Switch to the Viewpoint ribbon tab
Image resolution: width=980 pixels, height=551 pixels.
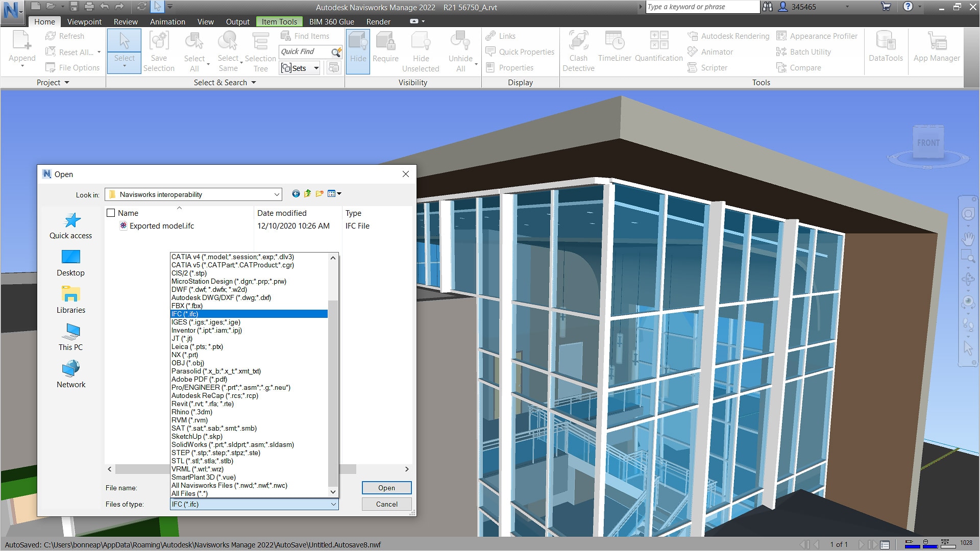(x=84, y=22)
